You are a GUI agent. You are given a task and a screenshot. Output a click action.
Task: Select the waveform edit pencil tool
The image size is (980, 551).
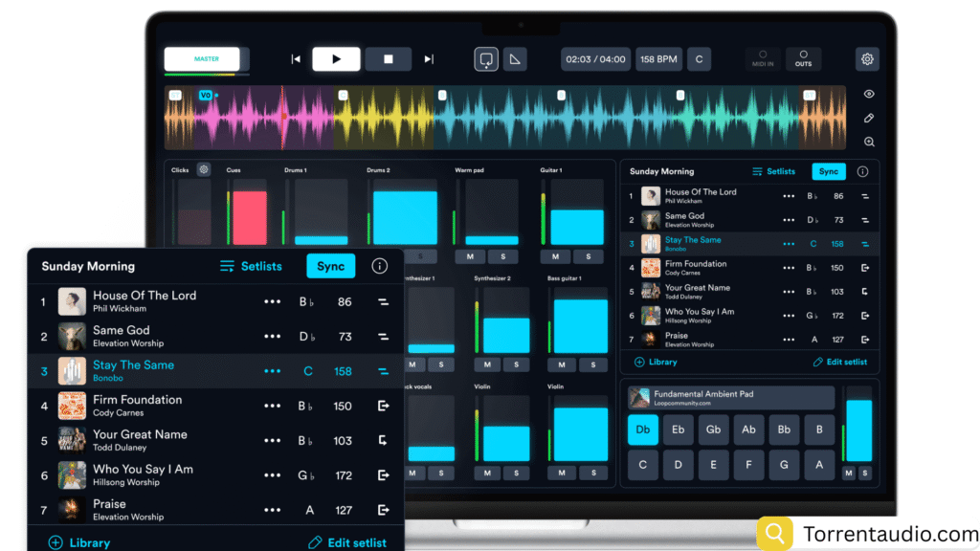pos(867,117)
